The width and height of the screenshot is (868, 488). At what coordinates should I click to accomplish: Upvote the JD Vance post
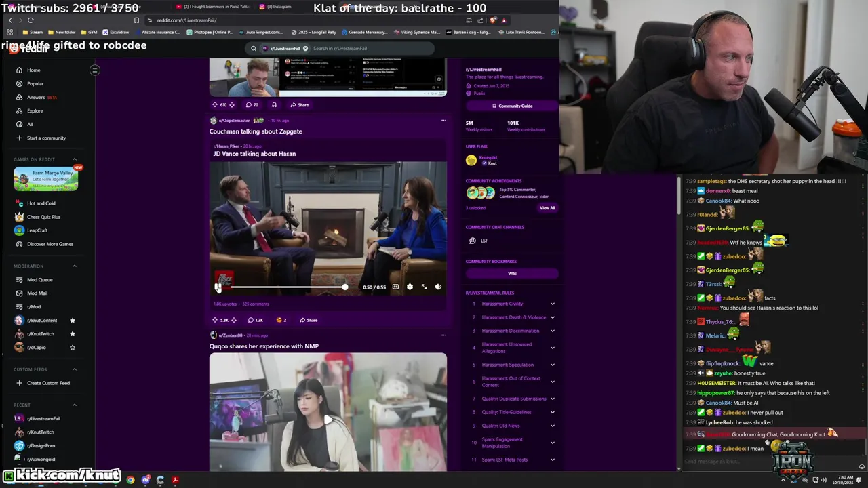point(215,320)
